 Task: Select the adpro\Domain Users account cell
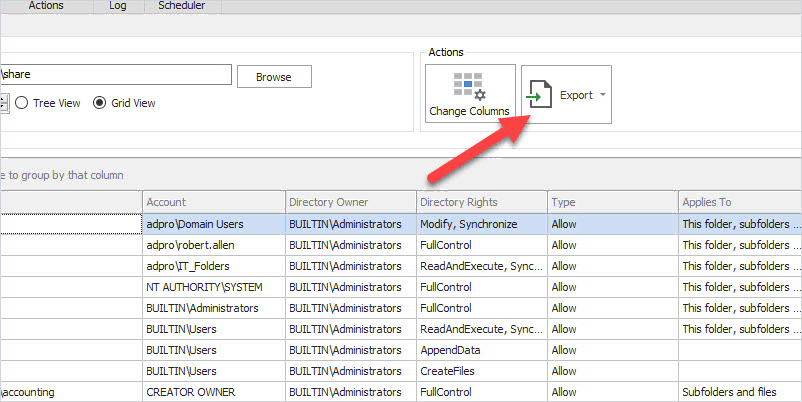214,224
